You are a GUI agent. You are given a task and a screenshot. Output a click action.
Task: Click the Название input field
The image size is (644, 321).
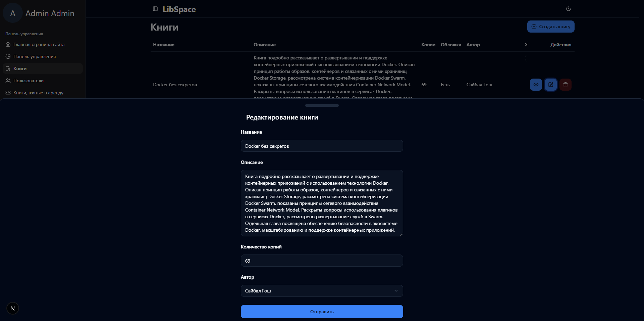(x=322, y=146)
